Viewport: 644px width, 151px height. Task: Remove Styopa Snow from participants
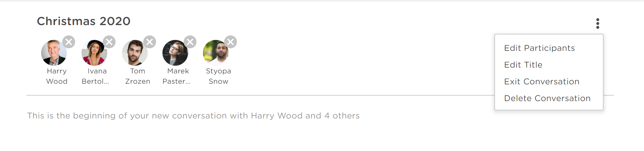231,42
